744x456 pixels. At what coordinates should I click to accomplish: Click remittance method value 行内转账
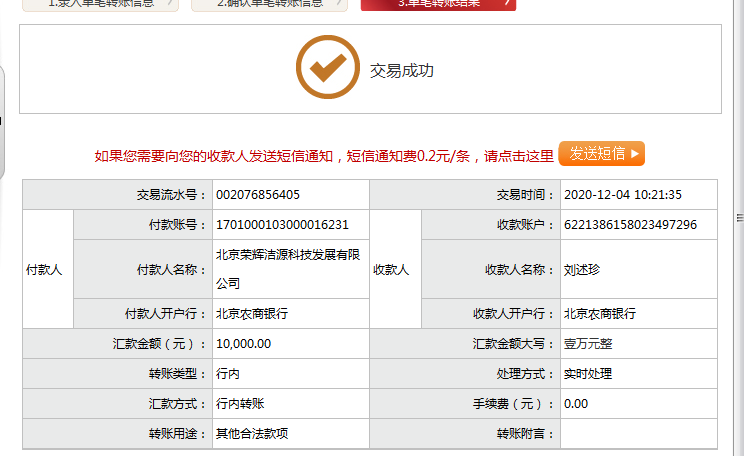click(240, 404)
